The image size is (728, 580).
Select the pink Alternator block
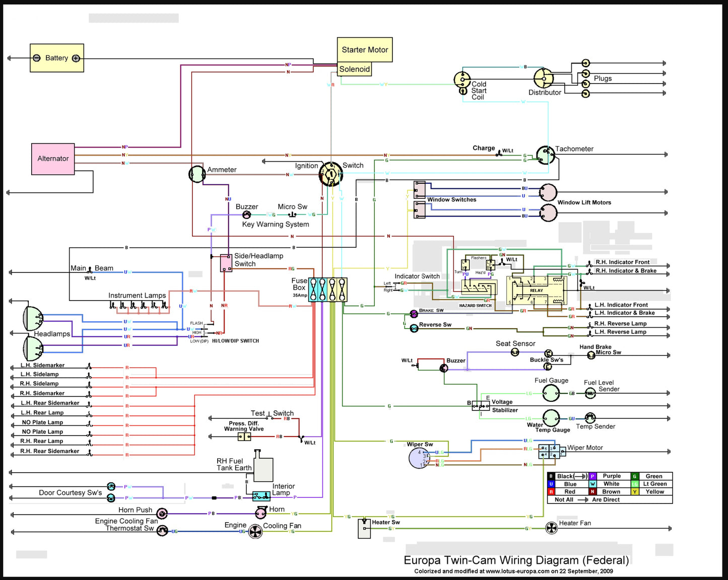53,159
